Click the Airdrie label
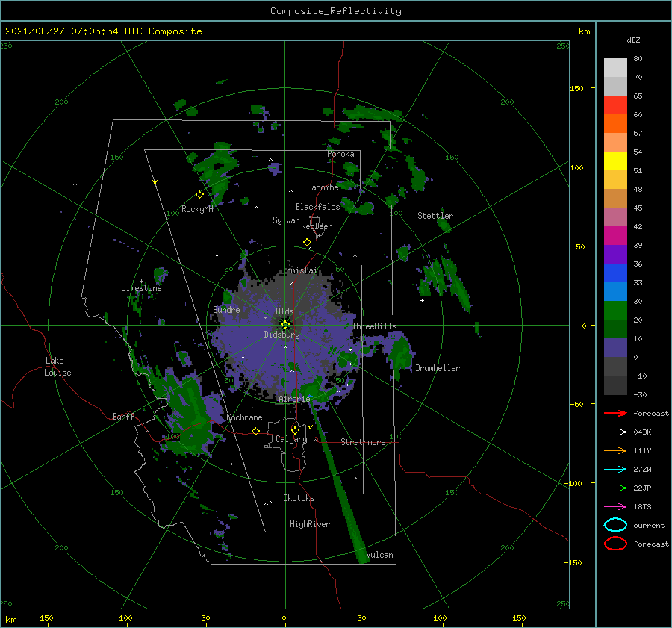The height and width of the screenshot is (628, 672). (294, 399)
